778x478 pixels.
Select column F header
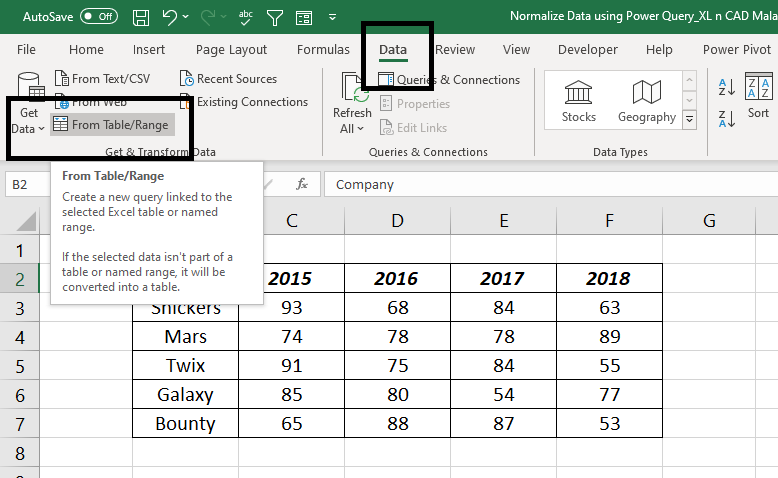[x=609, y=221]
